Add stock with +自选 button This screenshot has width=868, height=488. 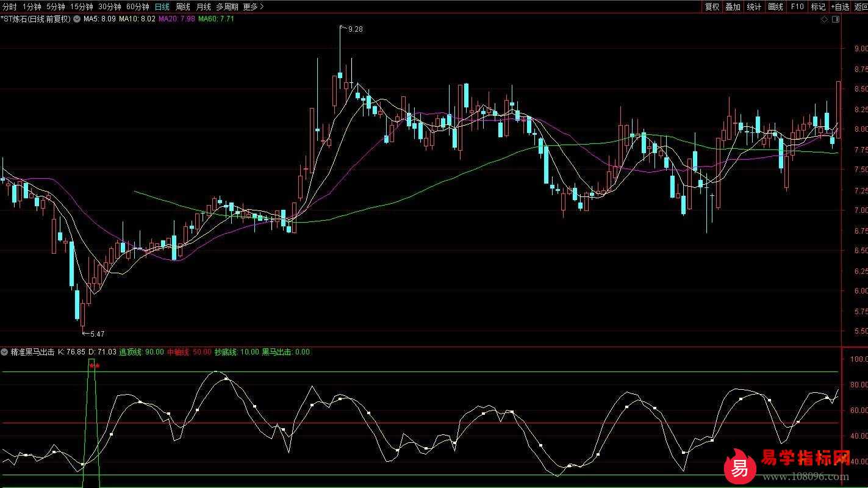tap(839, 7)
